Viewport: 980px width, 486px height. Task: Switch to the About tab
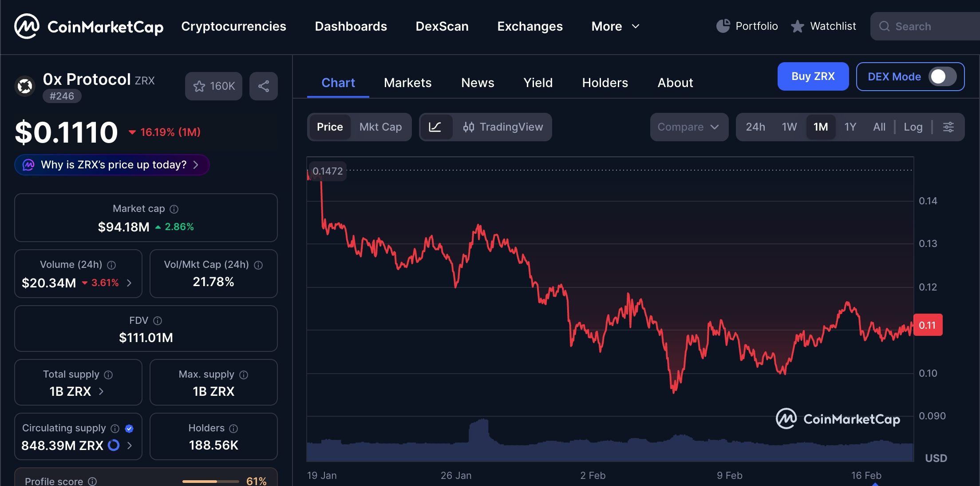click(675, 83)
